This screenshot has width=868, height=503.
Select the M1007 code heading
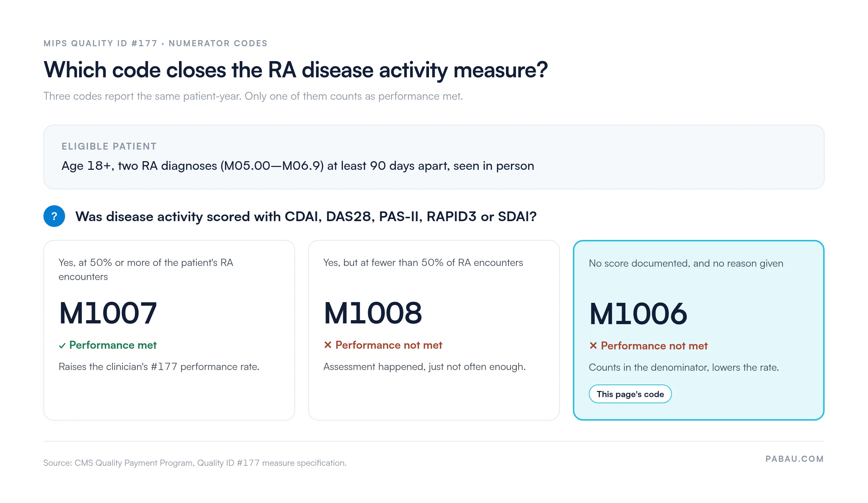(108, 313)
